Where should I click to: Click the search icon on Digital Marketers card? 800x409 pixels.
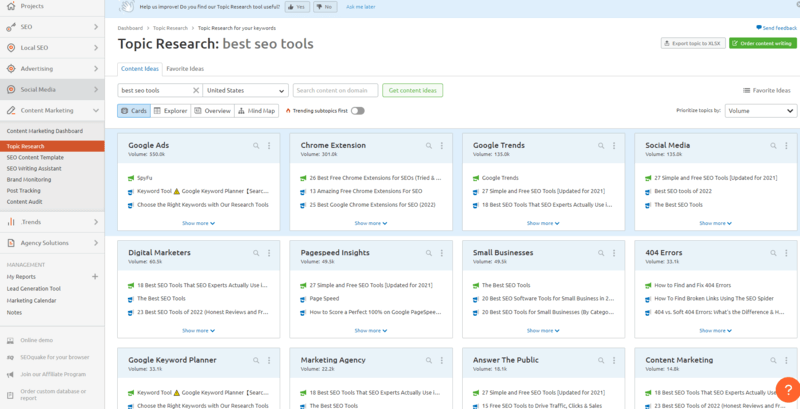[257, 253]
